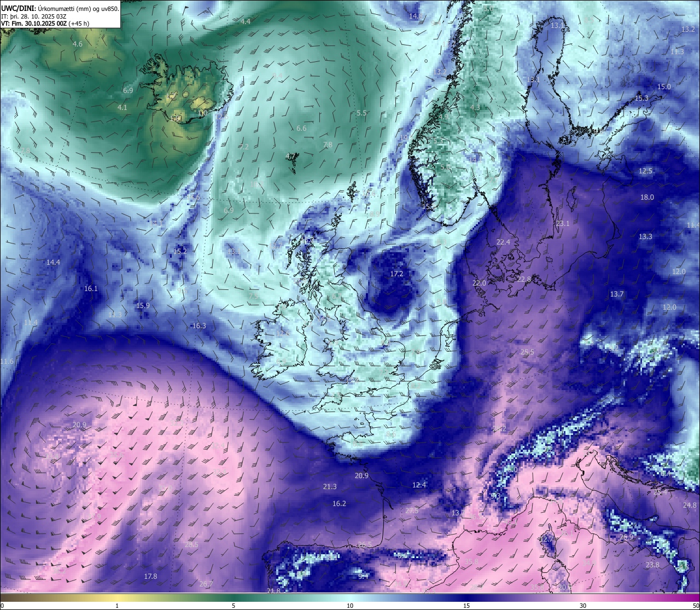Click the color scale label "10"

coord(350,606)
